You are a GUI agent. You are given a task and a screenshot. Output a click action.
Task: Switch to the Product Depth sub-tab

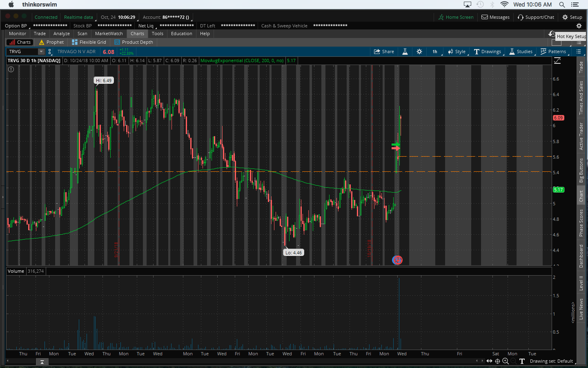click(134, 42)
